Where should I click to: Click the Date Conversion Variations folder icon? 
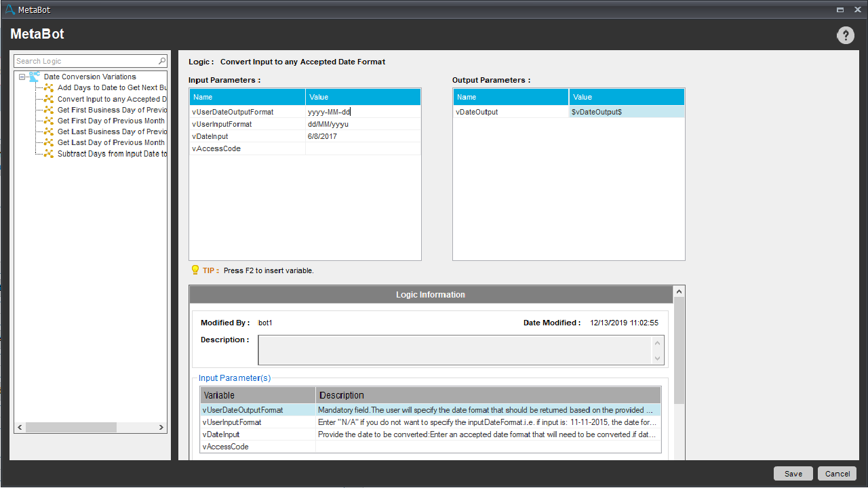click(35, 77)
